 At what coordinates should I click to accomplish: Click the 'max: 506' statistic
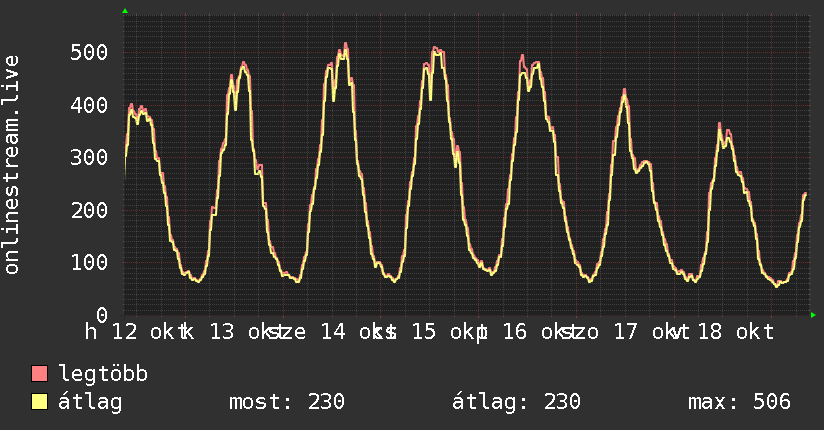[739, 402]
